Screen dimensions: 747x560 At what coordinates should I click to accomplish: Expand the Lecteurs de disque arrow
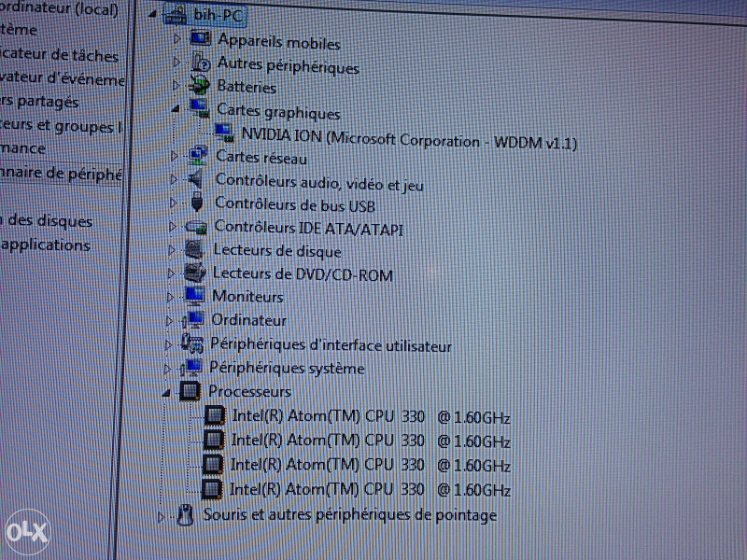click(172, 249)
